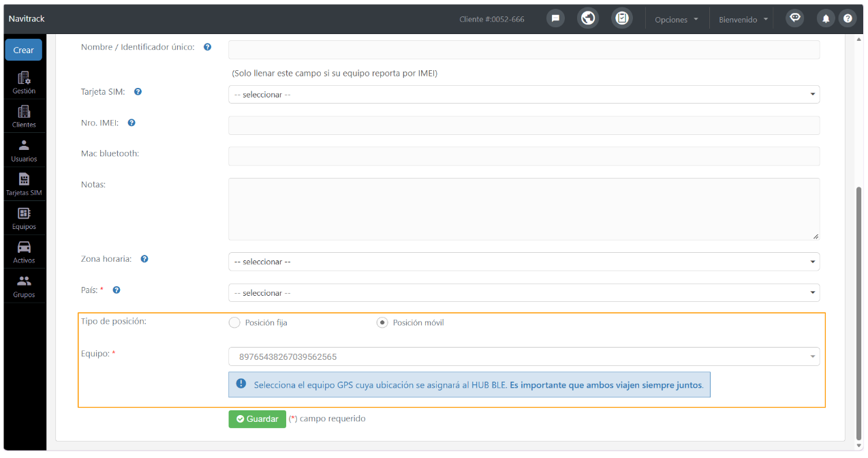Open the Gestión sidebar section
This screenshot has height=458, width=868.
24,82
